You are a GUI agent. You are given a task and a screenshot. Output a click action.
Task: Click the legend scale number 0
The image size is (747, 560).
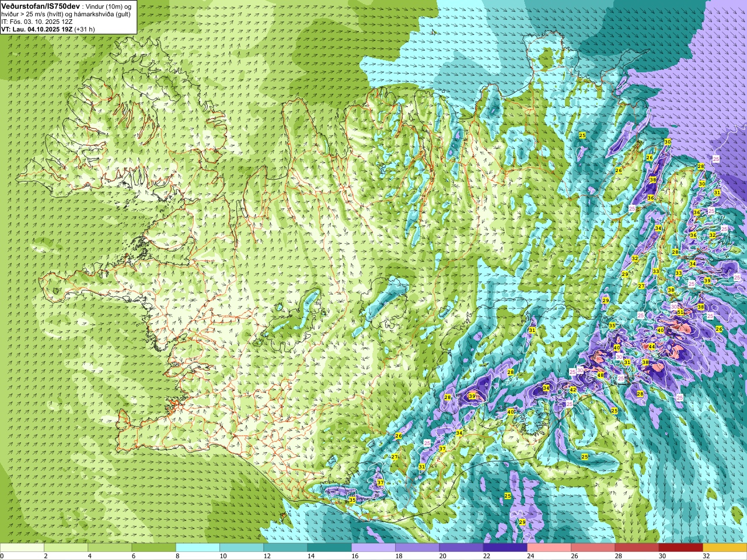click(2, 556)
